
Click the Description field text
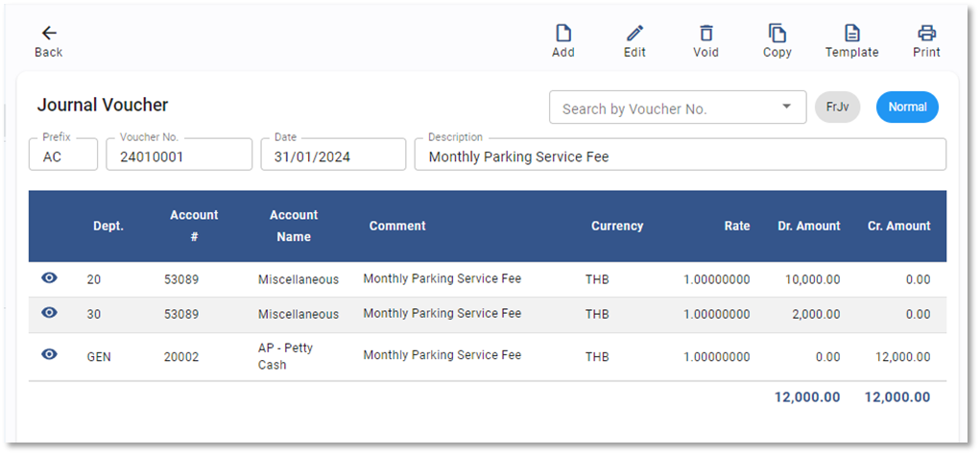pos(678,156)
